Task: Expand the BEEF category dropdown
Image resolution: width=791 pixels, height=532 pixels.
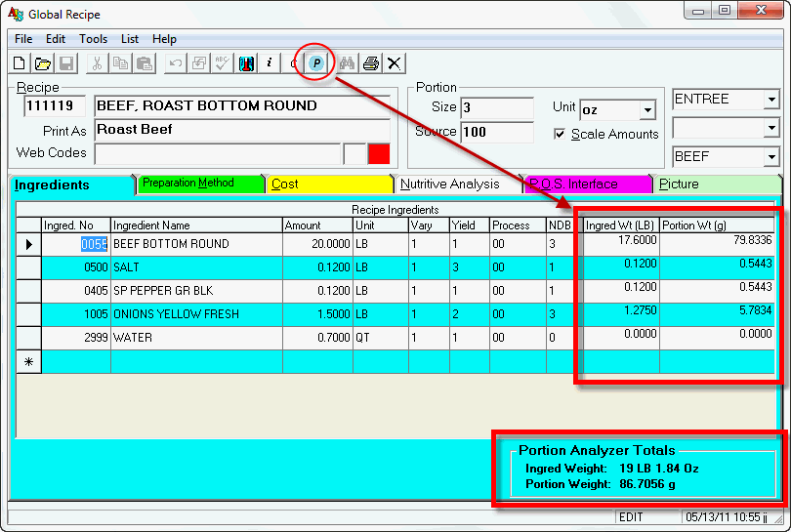Action: click(x=770, y=157)
